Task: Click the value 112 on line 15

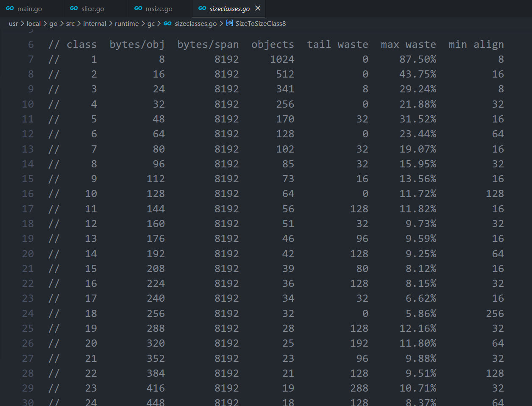Action: [x=156, y=179]
